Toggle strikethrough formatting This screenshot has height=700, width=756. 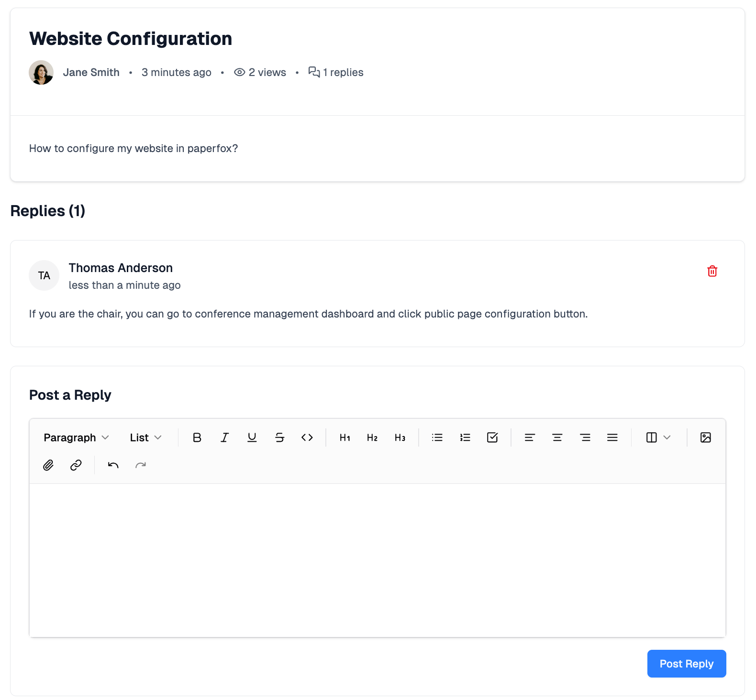(279, 437)
